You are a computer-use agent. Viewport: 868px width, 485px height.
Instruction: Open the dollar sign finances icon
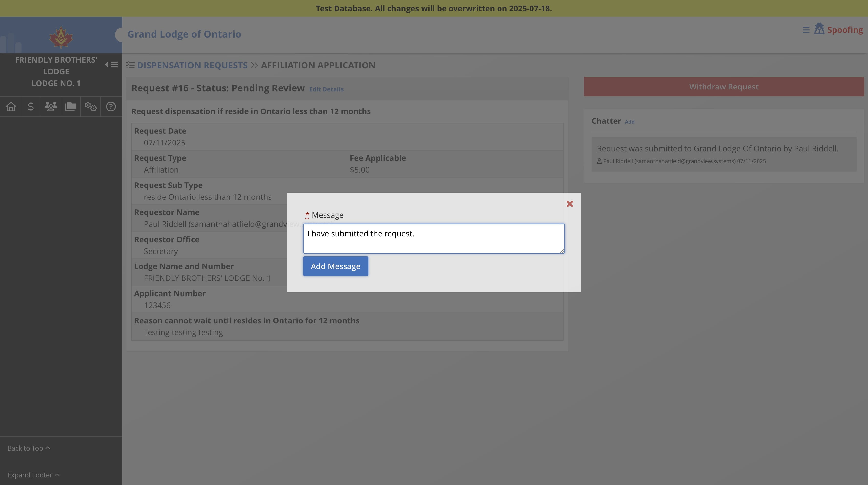pyautogui.click(x=31, y=107)
